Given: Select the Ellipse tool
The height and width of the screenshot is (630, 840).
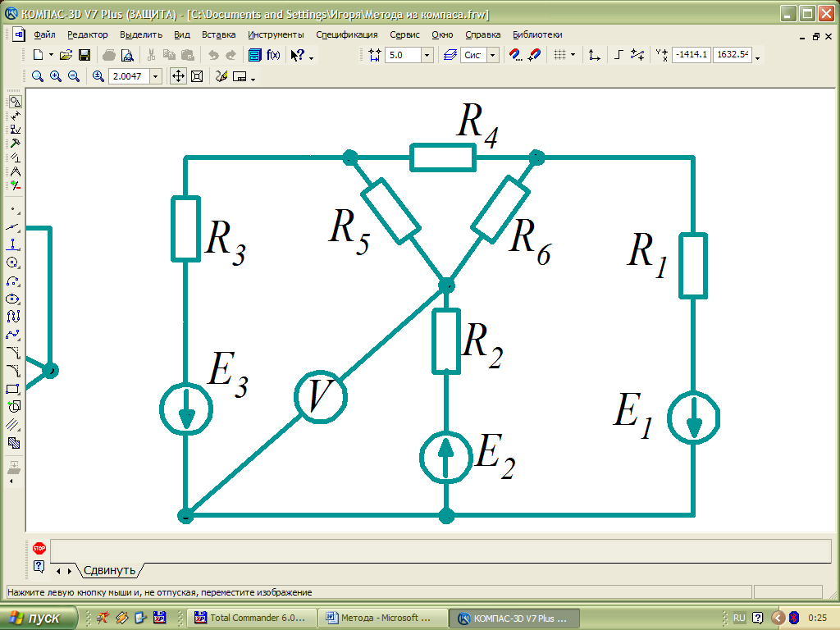Looking at the screenshot, I should click(x=13, y=299).
